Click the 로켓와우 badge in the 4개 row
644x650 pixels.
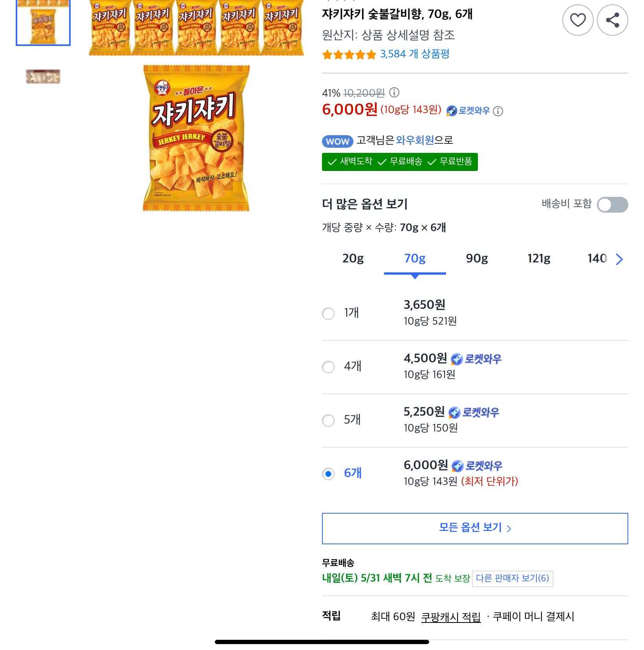click(x=476, y=359)
